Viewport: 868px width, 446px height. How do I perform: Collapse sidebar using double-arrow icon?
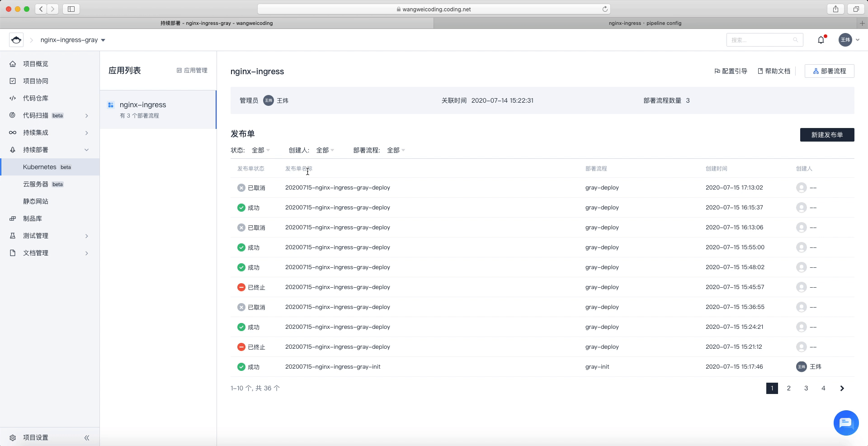[x=87, y=437]
